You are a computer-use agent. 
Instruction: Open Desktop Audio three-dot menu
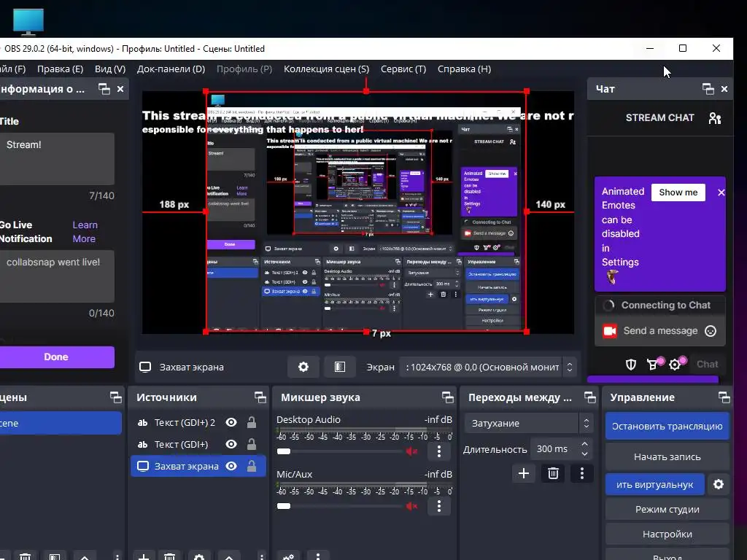(438, 451)
